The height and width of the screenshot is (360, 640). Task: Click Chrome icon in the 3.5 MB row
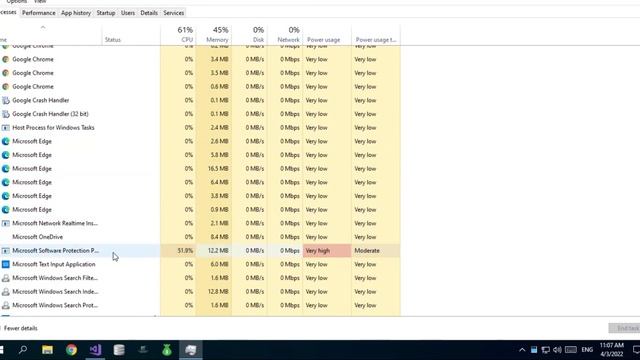pos(5,73)
